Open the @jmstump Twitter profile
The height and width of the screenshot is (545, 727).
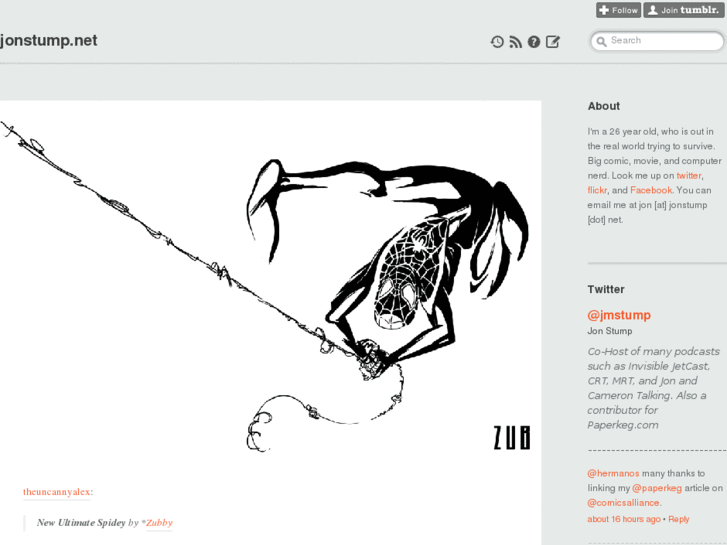pyautogui.click(x=619, y=315)
